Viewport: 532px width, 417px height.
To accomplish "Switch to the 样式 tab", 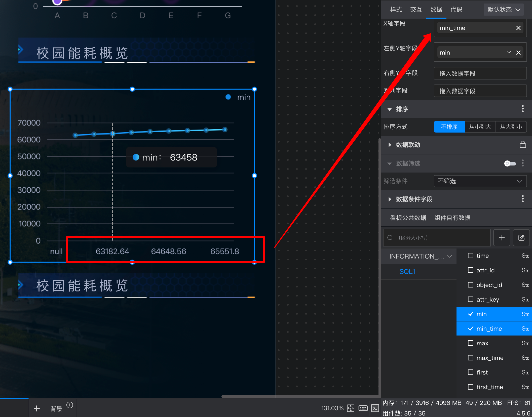I will coord(396,10).
